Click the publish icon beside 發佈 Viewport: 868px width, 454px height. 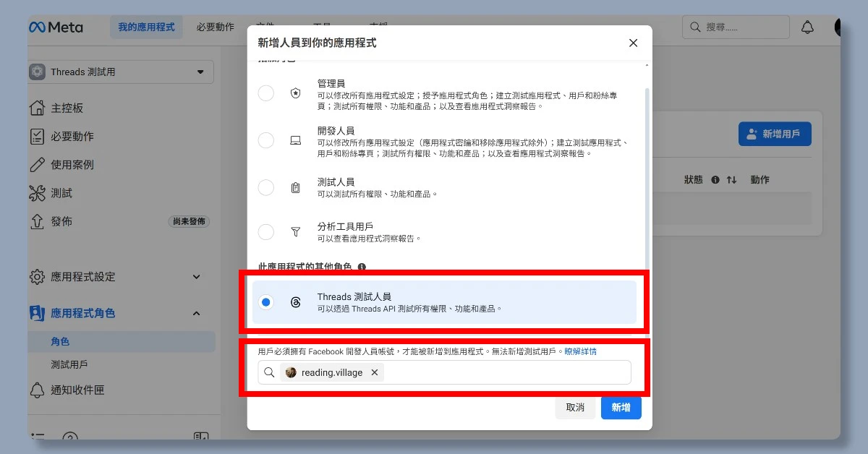pos(37,221)
